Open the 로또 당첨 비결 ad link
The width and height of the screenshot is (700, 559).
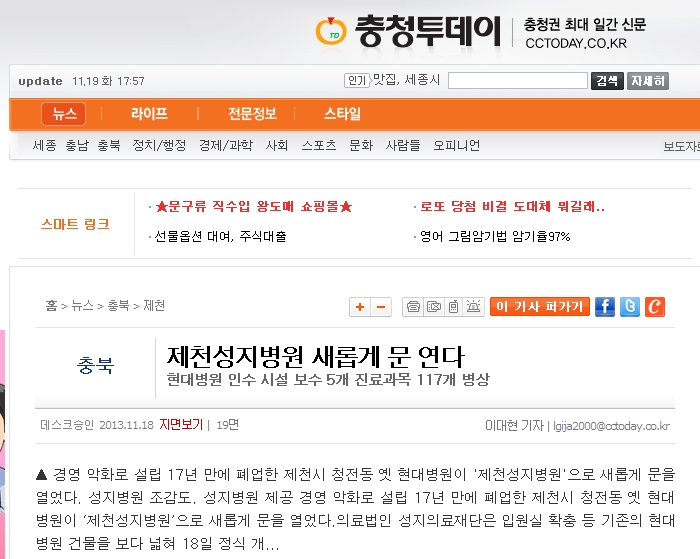click(512, 207)
